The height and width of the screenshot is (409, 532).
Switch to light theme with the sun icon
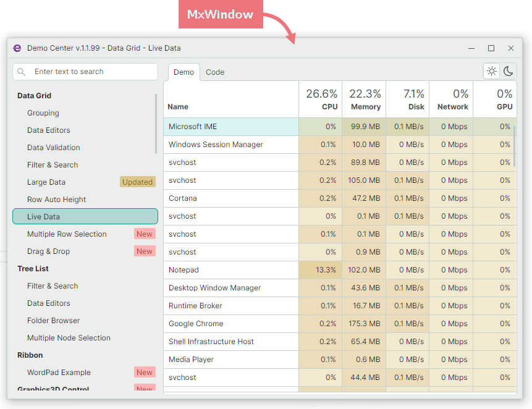click(x=492, y=71)
